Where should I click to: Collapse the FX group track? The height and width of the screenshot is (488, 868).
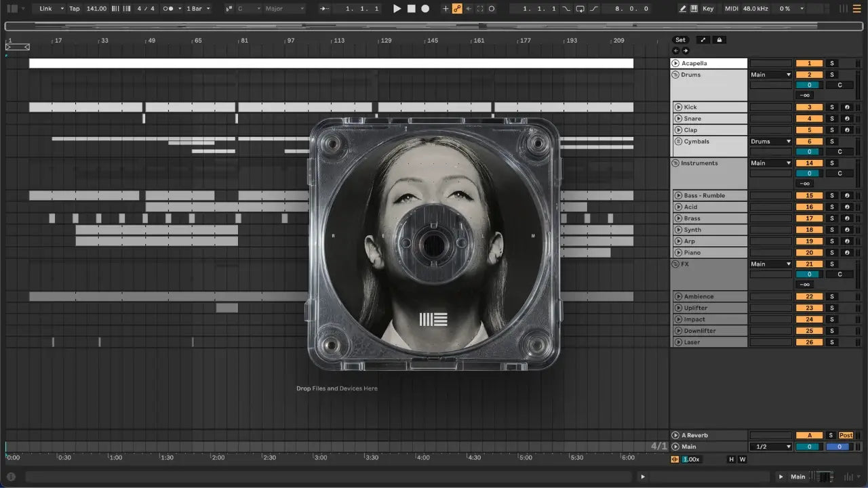(x=675, y=264)
